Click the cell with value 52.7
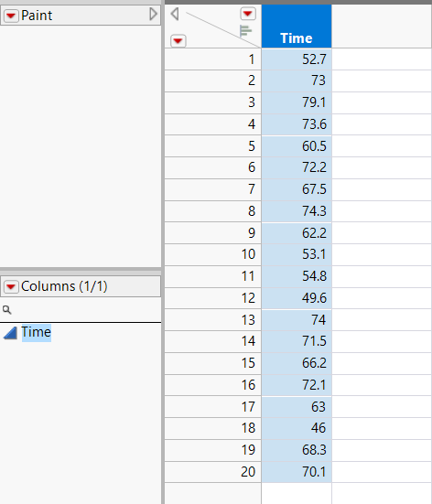This screenshot has width=432, height=504. [297, 59]
